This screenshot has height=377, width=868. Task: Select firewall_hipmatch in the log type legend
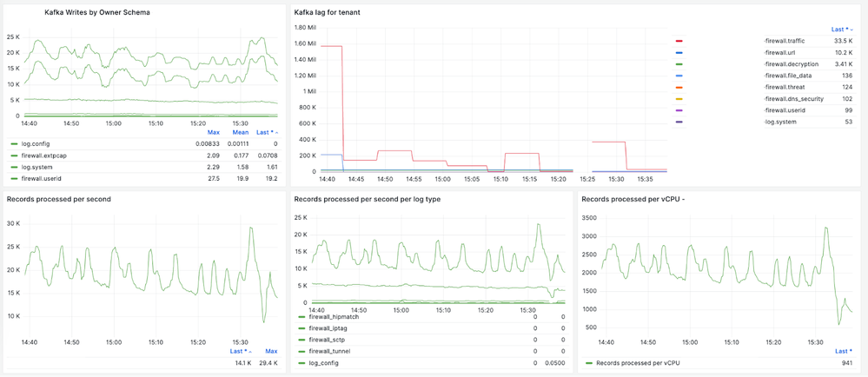[335, 317]
